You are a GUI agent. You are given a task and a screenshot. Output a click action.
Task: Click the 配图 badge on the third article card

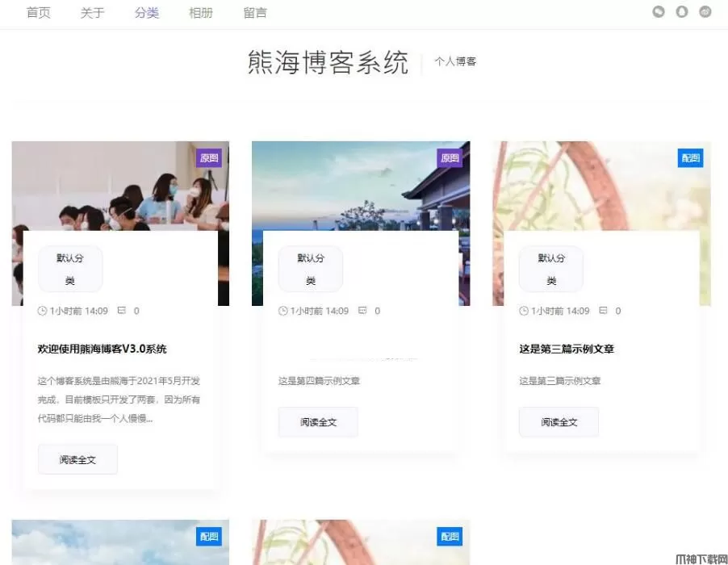tap(690, 158)
